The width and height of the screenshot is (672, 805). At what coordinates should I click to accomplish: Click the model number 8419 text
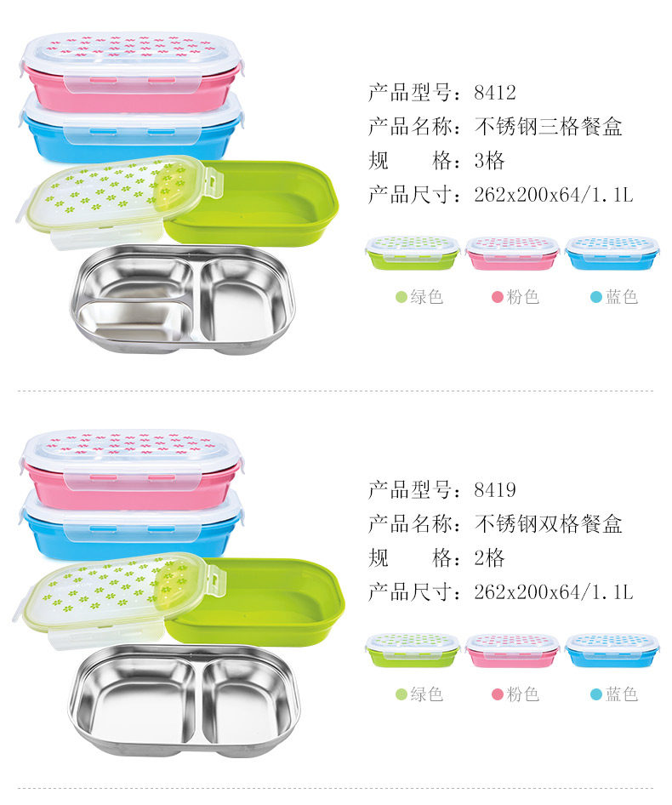495,490
